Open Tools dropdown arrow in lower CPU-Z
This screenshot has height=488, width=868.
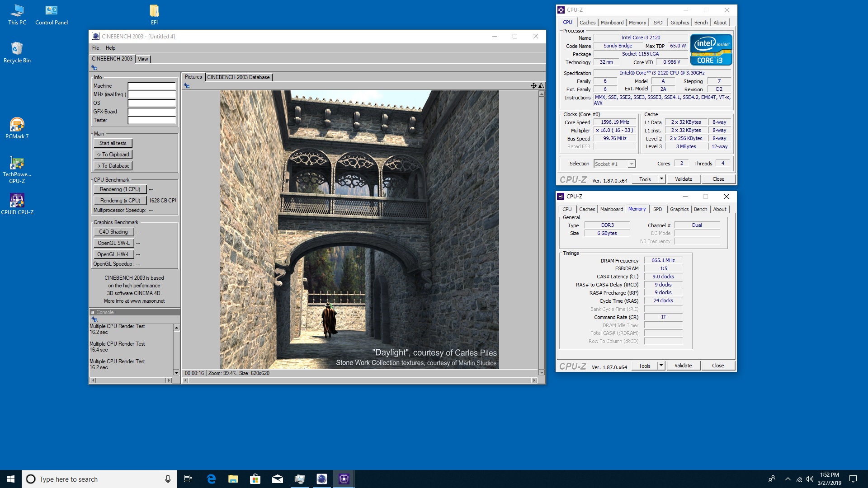661,366
